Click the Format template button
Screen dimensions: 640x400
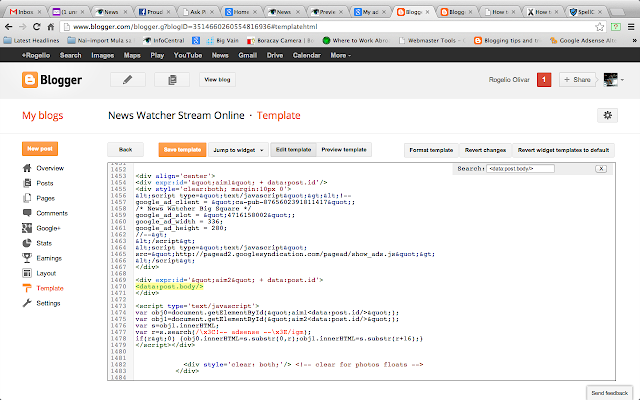tap(431, 150)
